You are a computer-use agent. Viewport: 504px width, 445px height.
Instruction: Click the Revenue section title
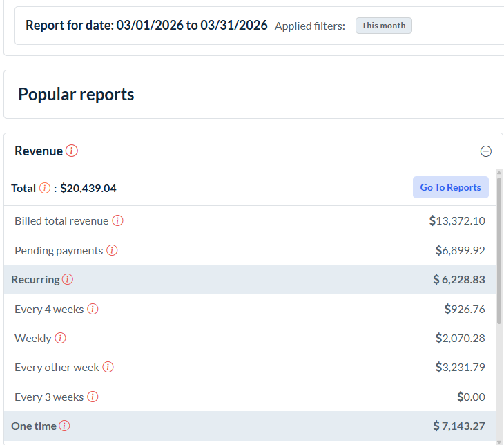coord(39,151)
